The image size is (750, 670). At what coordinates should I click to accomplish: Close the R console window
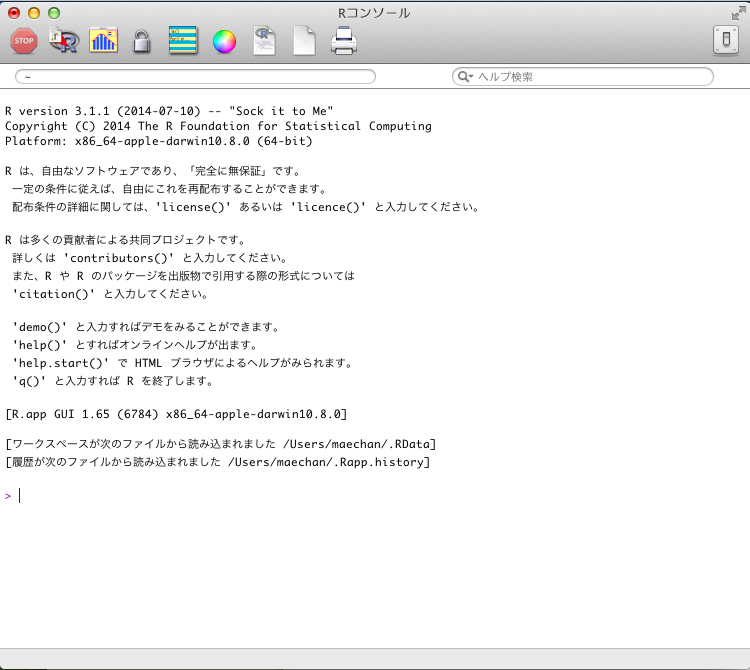tap(14, 13)
